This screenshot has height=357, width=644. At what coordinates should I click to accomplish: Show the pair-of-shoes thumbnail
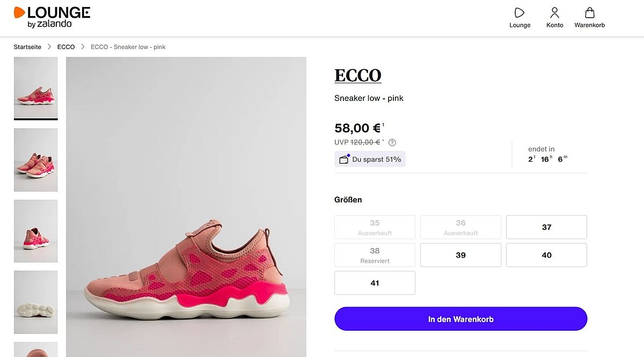(36, 160)
